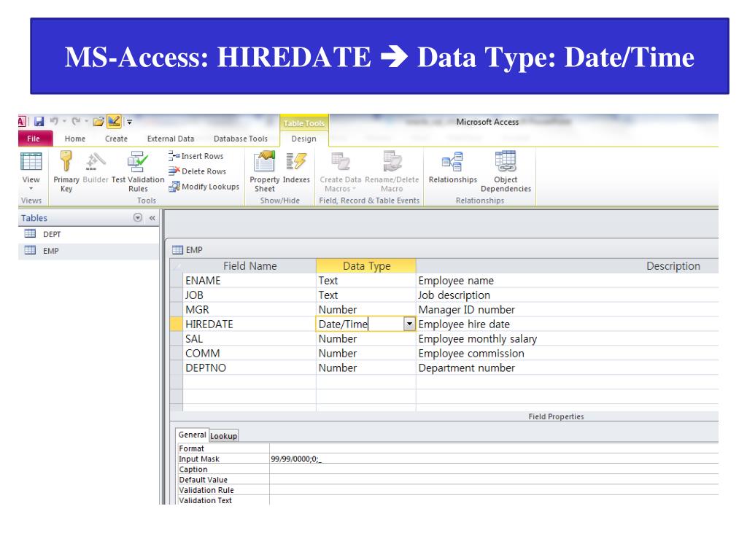Switch to the Home ribbon tab
The width and height of the screenshot is (747, 560).
coord(75,139)
